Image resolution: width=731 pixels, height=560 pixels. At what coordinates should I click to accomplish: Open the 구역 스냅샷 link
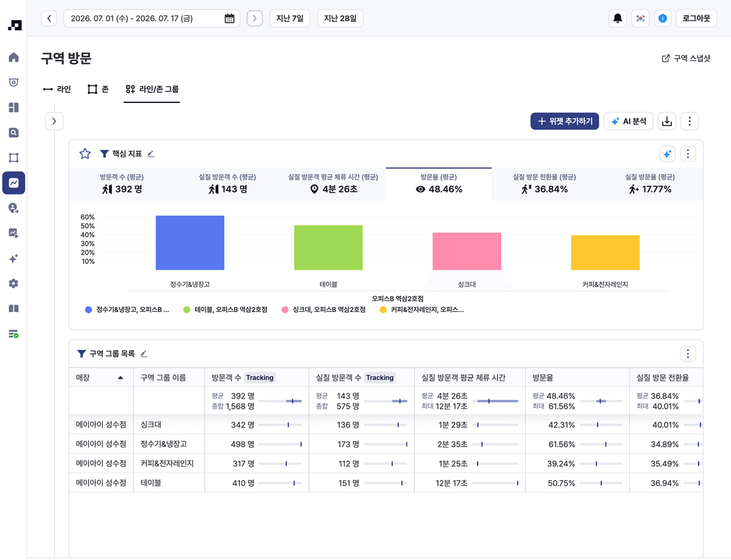point(686,58)
